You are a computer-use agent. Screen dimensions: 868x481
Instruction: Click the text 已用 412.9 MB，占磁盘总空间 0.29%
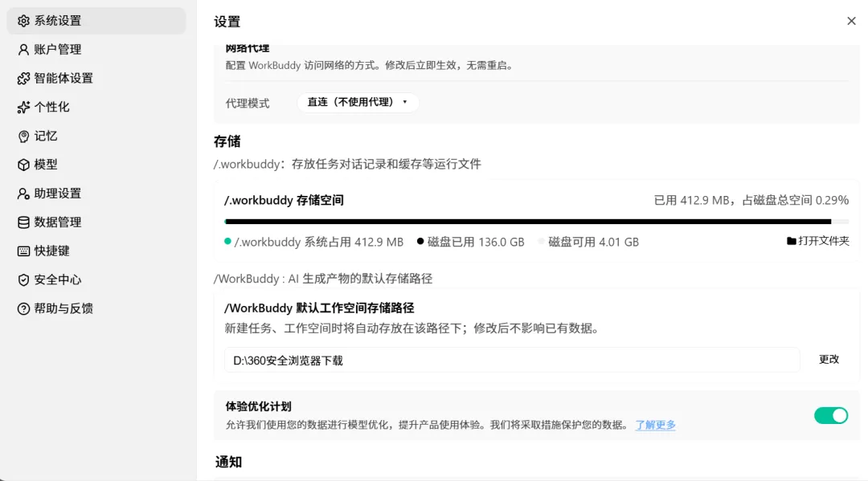click(751, 200)
